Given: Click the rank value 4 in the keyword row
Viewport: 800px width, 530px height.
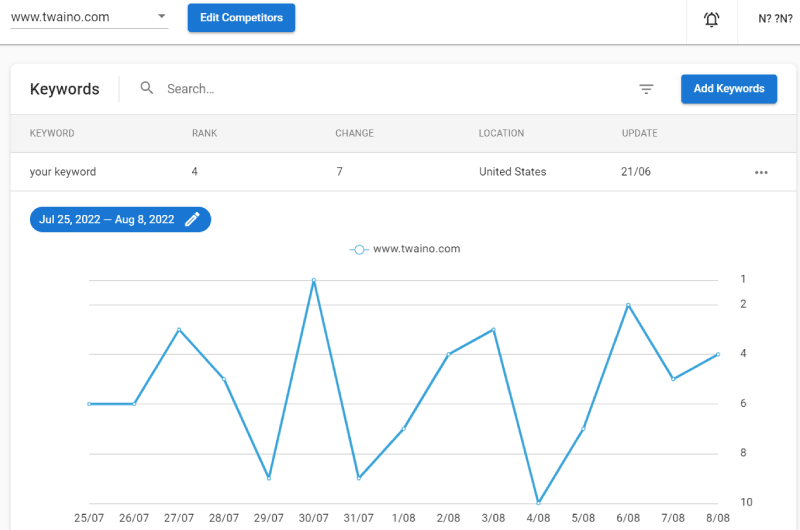Looking at the screenshot, I should click(194, 171).
